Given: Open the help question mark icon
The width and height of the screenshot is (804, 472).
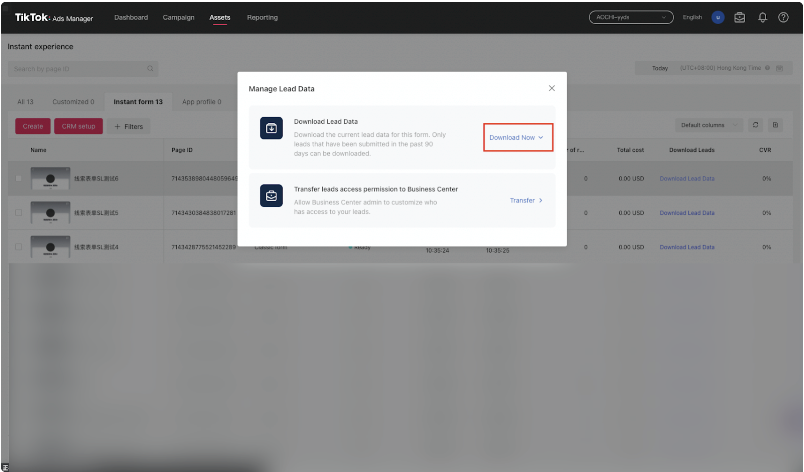Looking at the screenshot, I should point(783,17).
